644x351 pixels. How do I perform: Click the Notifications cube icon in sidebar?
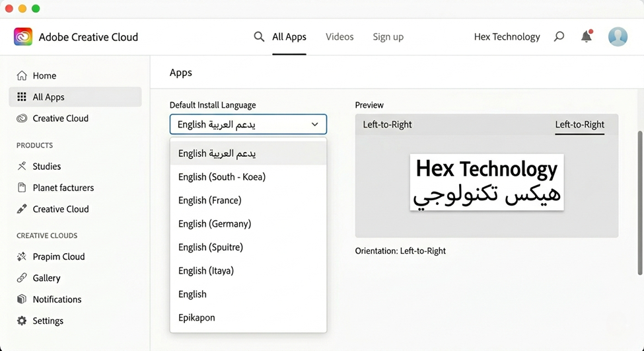click(x=22, y=299)
